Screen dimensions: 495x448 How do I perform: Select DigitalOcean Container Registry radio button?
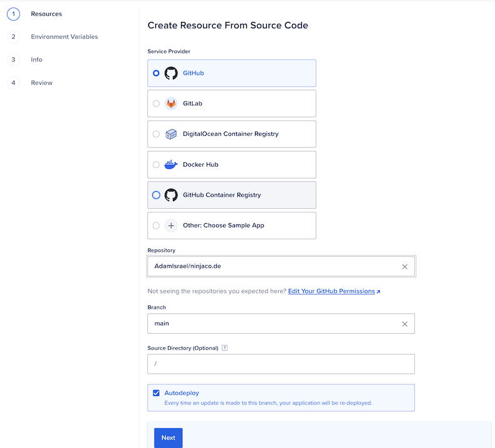(x=156, y=134)
